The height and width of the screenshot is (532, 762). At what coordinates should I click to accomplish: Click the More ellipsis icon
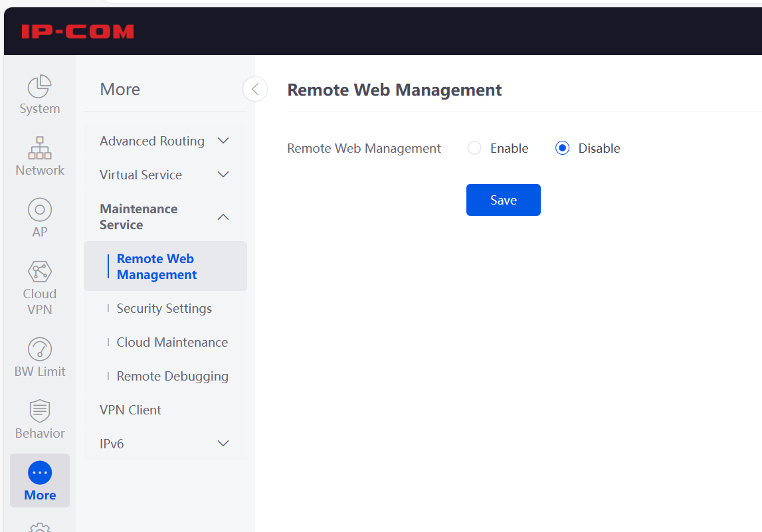click(x=39, y=472)
